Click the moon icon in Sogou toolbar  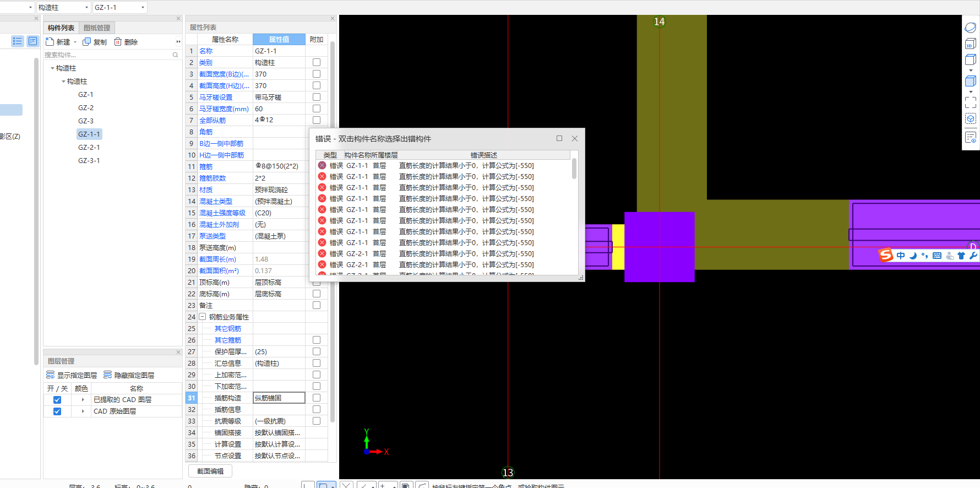click(913, 256)
